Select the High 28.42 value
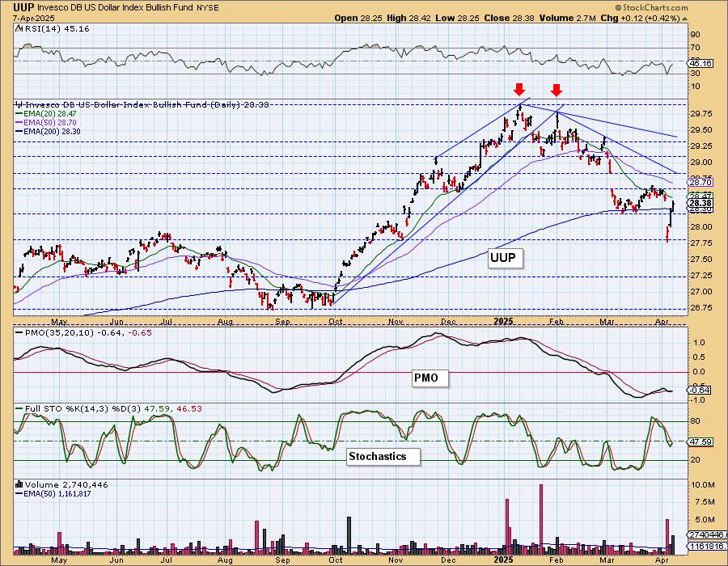Image resolution: width=728 pixels, height=566 pixels. point(408,18)
